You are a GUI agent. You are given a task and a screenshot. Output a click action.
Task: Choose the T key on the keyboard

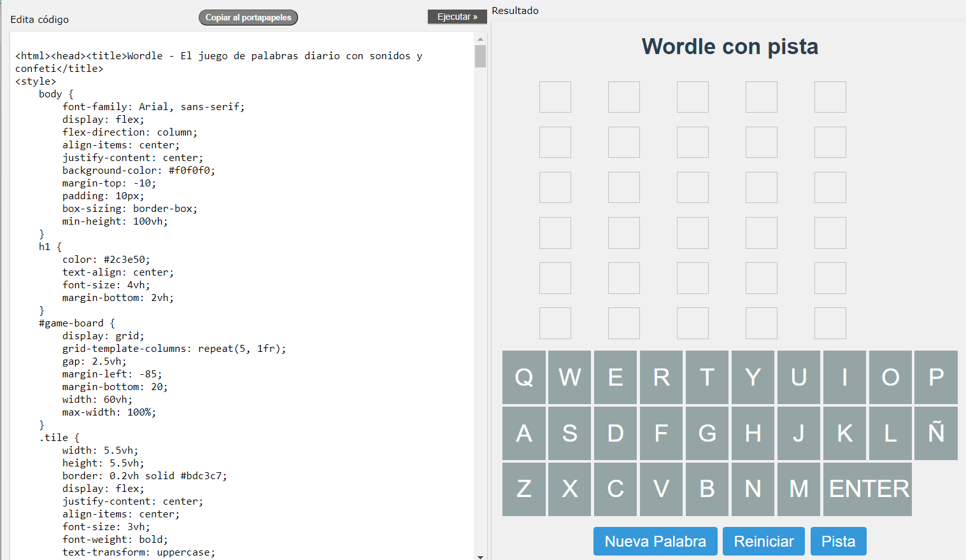(x=707, y=377)
